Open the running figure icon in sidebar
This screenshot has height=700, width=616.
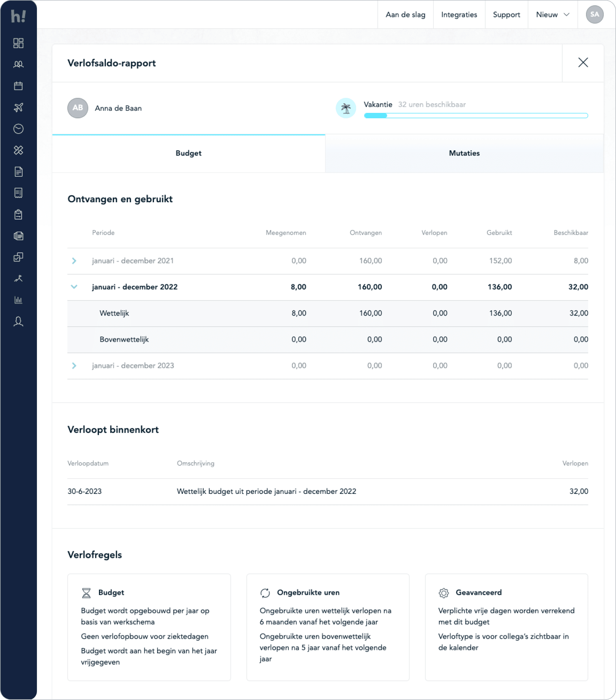click(x=18, y=279)
